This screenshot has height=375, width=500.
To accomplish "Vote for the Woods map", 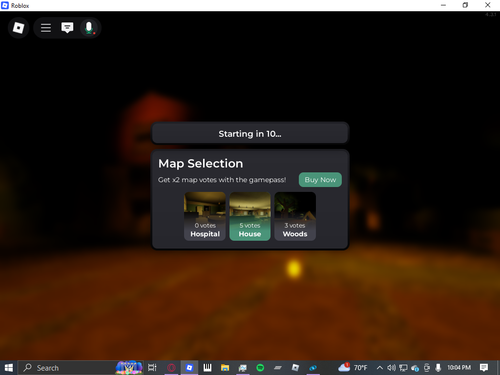I will 295,216.
